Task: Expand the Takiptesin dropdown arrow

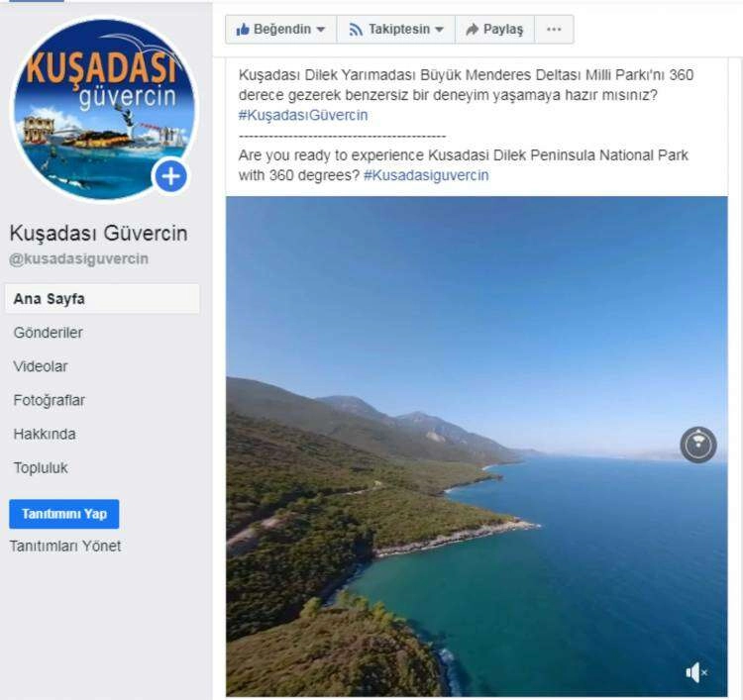Action: [439, 30]
